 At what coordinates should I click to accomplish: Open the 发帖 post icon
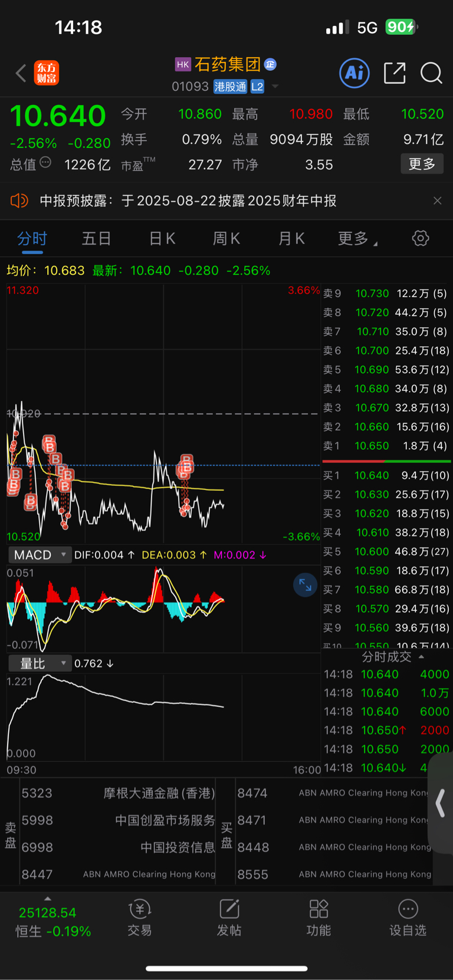(x=229, y=919)
